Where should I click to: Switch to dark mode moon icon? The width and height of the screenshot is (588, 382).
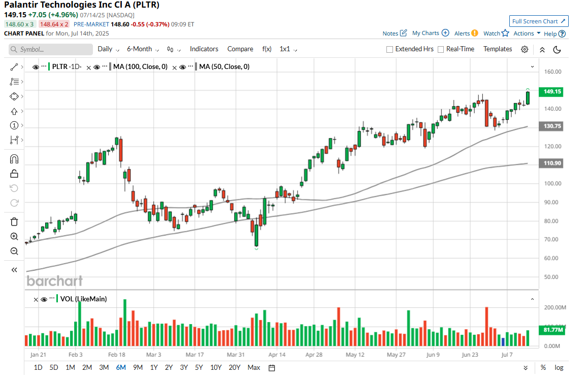557,49
